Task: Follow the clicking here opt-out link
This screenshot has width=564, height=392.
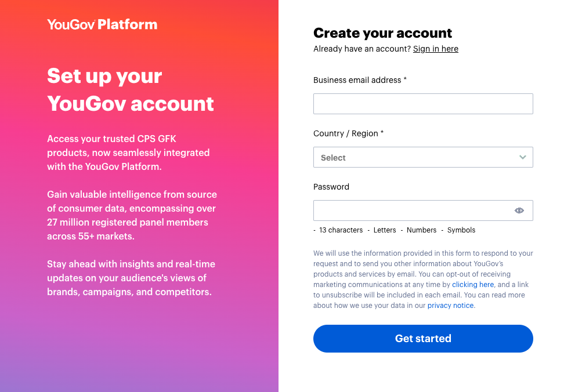Action: 473,284
